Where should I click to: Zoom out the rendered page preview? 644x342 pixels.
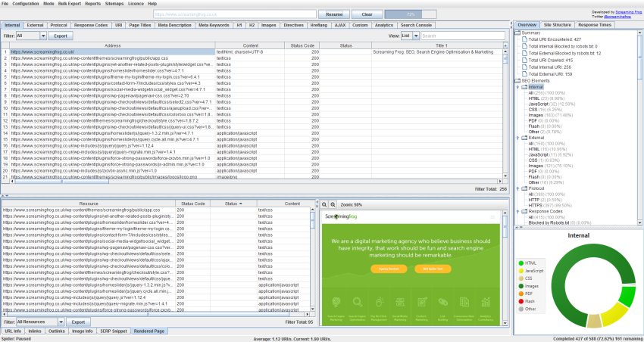click(x=324, y=204)
